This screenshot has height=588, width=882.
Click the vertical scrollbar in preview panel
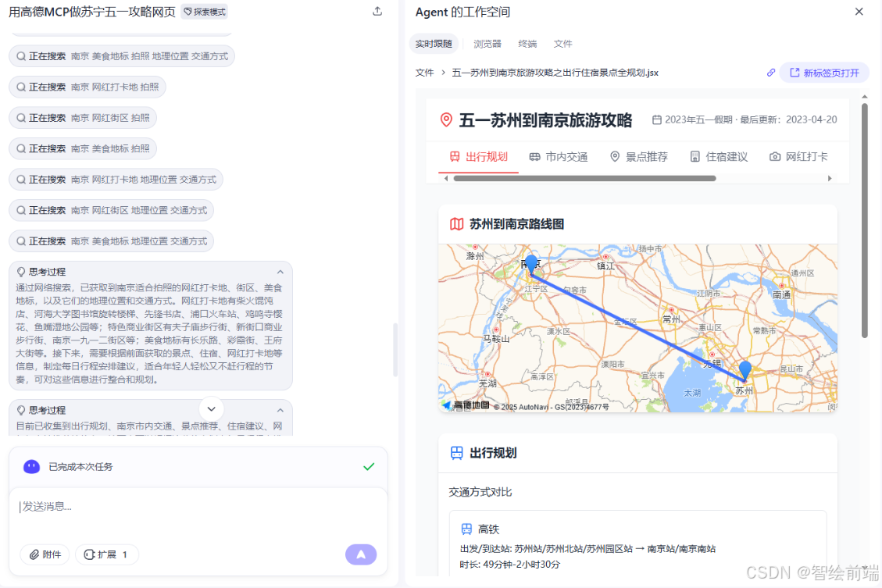[865, 220]
